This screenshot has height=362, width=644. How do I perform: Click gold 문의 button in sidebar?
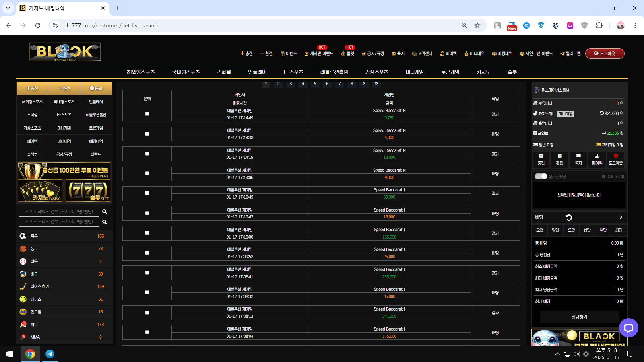[x=96, y=88]
